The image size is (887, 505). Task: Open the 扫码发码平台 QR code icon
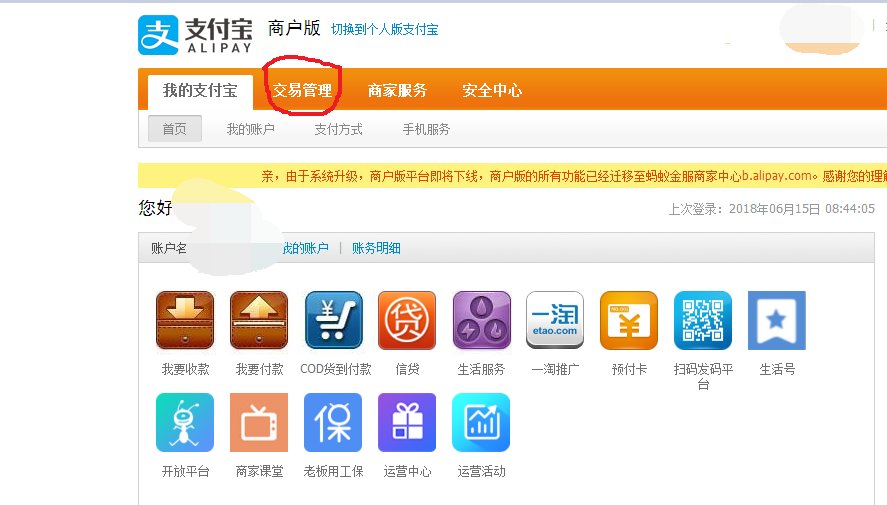[x=703, y=320]
